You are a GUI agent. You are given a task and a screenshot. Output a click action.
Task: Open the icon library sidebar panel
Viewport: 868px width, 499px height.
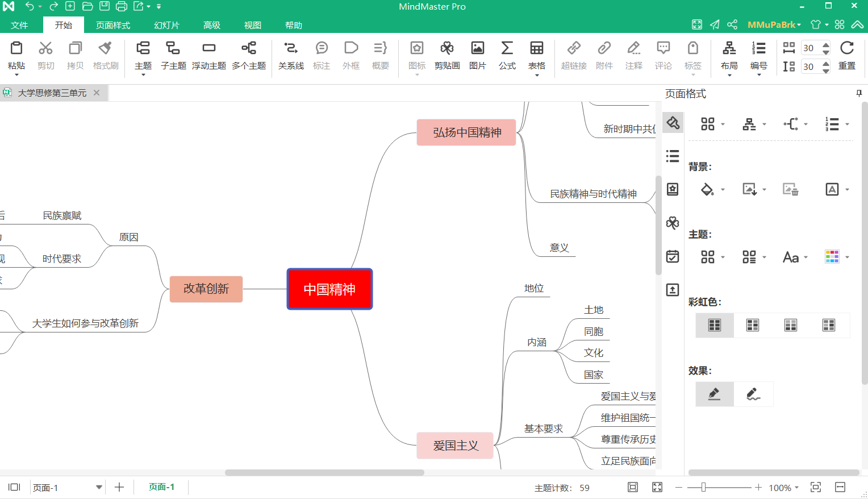point(673,189)
